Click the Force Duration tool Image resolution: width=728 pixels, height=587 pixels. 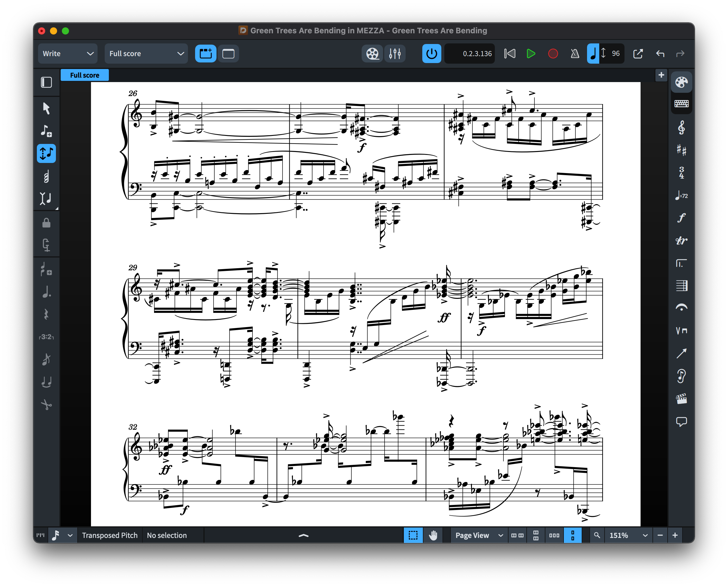click(x=46, y=245)
